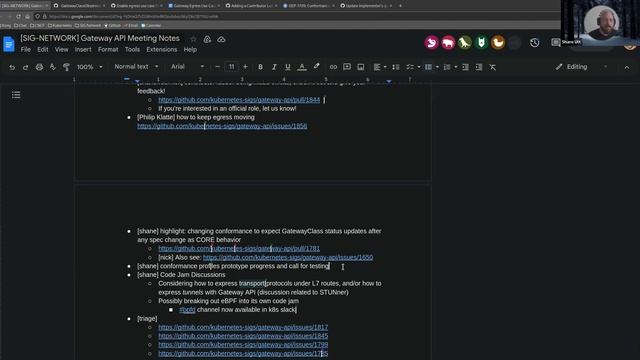Open the gateway-api issues 1650 link
The width and height of the screenshot is (640, 360).
pos(288,257)
